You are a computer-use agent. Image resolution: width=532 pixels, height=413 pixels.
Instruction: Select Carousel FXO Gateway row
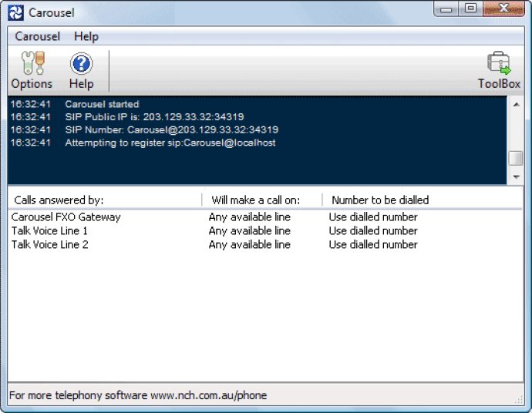click(x=264, y=217)
